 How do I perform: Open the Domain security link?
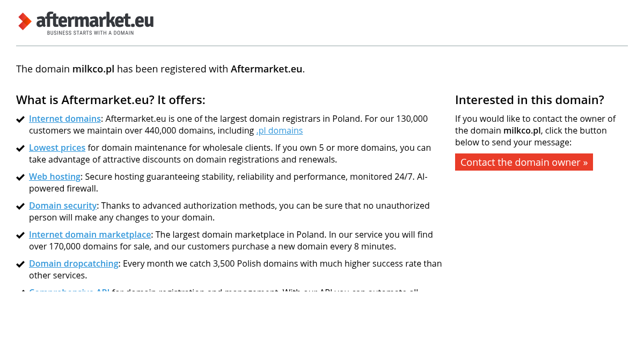[x=63, y=205]
